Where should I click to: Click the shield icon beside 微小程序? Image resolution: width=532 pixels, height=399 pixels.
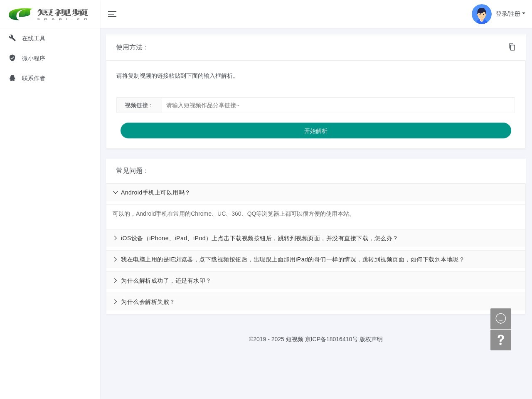click(12, 58)
